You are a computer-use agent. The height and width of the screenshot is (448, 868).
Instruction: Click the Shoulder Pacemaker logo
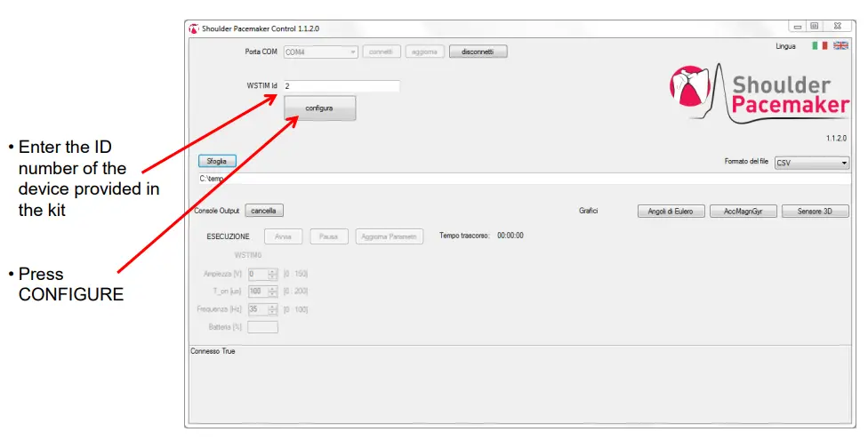(x=759, y=92)
